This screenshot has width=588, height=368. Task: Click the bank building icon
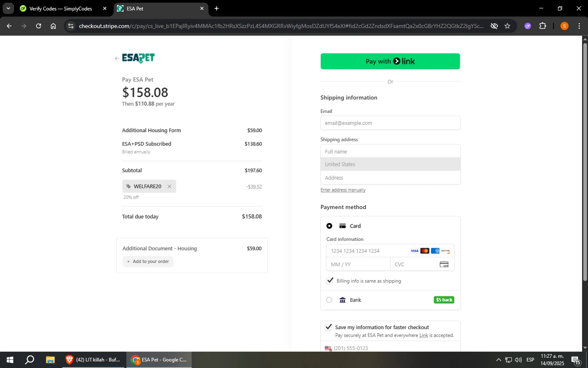coord(342,300)
